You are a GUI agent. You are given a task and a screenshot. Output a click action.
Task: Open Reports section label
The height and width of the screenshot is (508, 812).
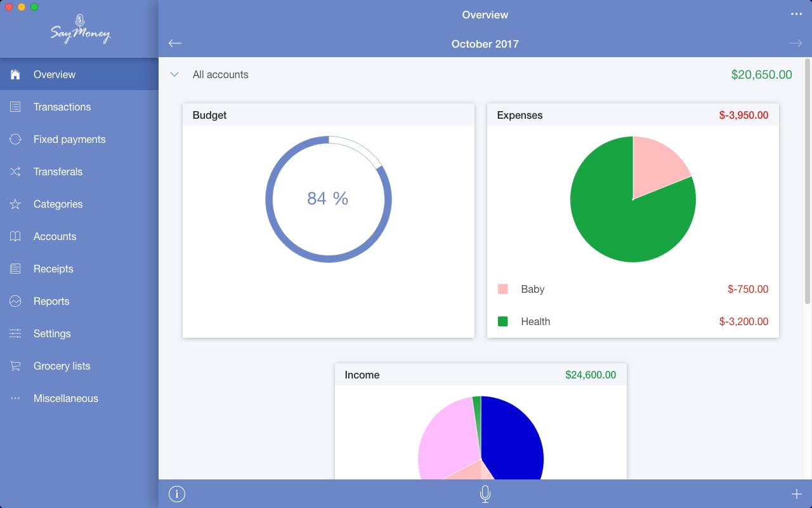point(51,301)
